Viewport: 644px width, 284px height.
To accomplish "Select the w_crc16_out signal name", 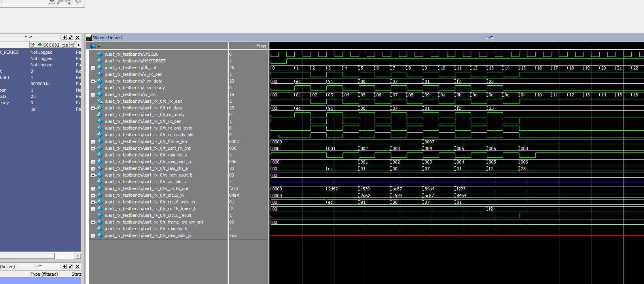I will 147,188.
